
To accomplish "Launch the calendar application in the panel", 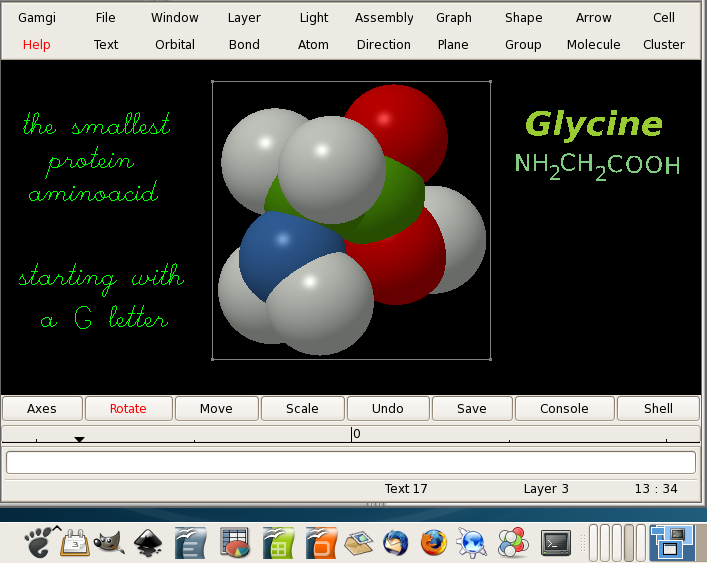I will point(75,542).
